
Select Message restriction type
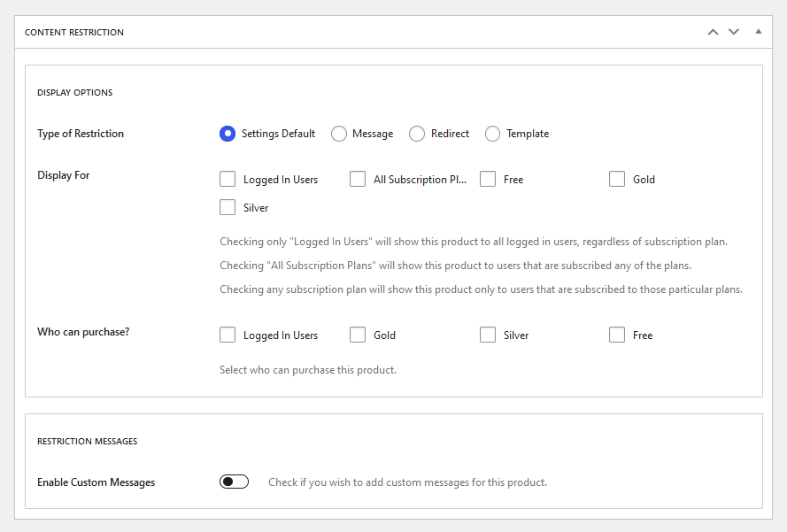[339, 134]
